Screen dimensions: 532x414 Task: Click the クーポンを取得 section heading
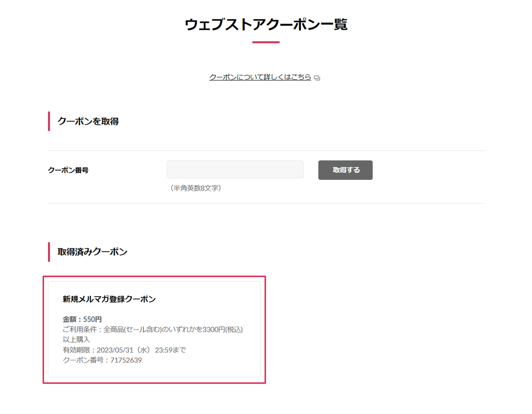88,121
